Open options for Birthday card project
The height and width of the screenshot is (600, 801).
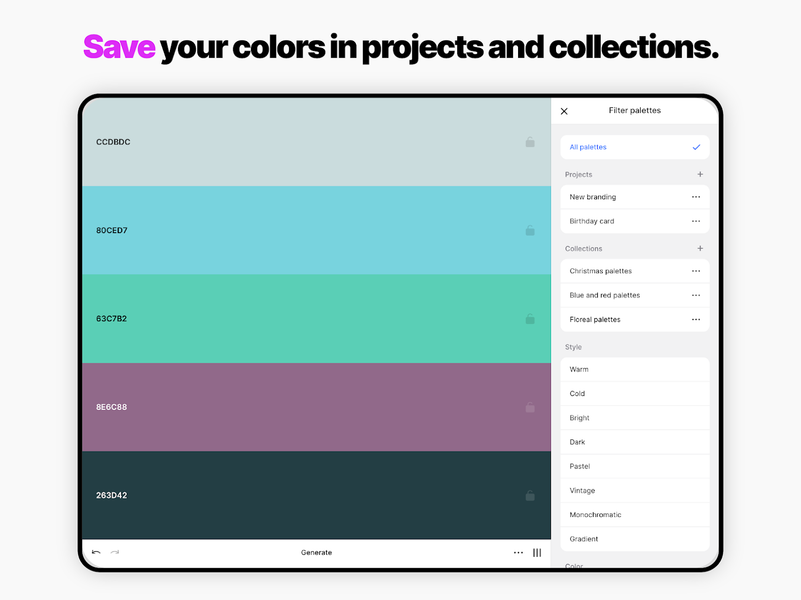point(696,221)
